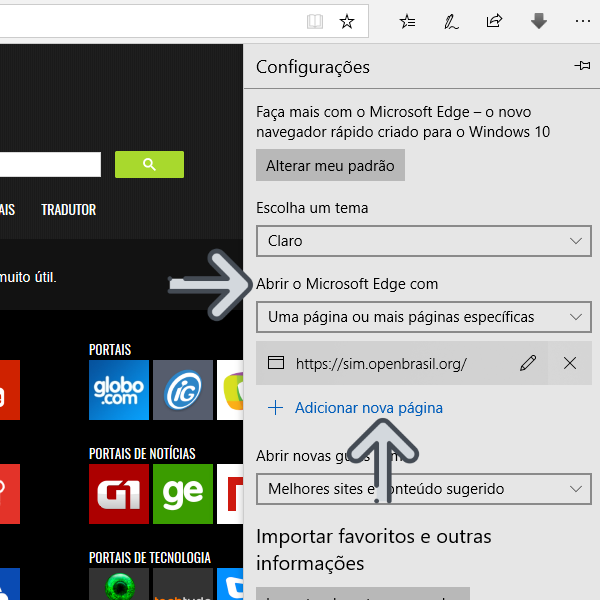Open the green eye technology tile
The width and height of the screenshot is (600, 600).
(119, 584)
